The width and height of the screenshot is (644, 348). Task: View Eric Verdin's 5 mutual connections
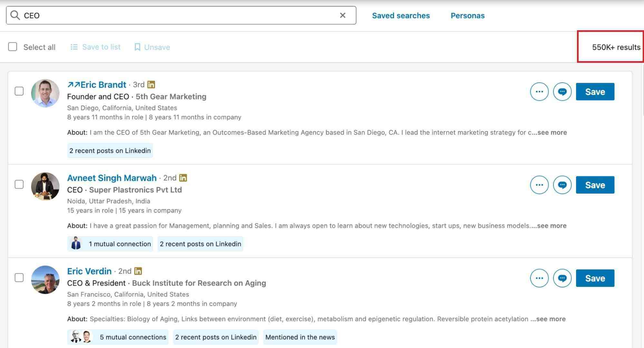pyautogui.click(x=117, y=337)
